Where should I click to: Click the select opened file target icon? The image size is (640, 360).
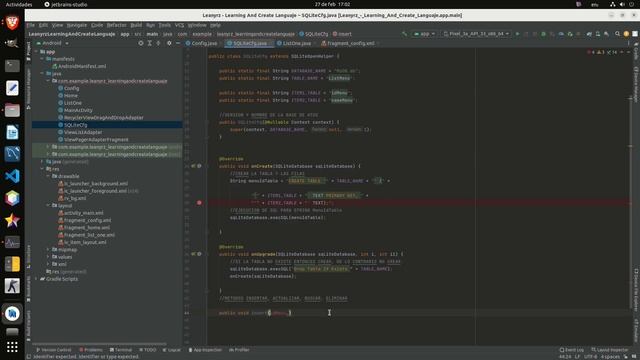[141, 43]
